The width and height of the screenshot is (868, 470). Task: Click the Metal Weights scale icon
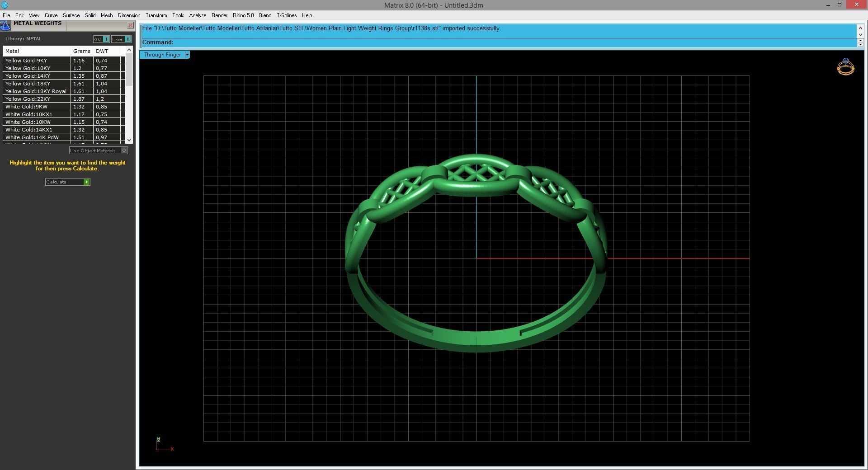click(x=5, y=26)
